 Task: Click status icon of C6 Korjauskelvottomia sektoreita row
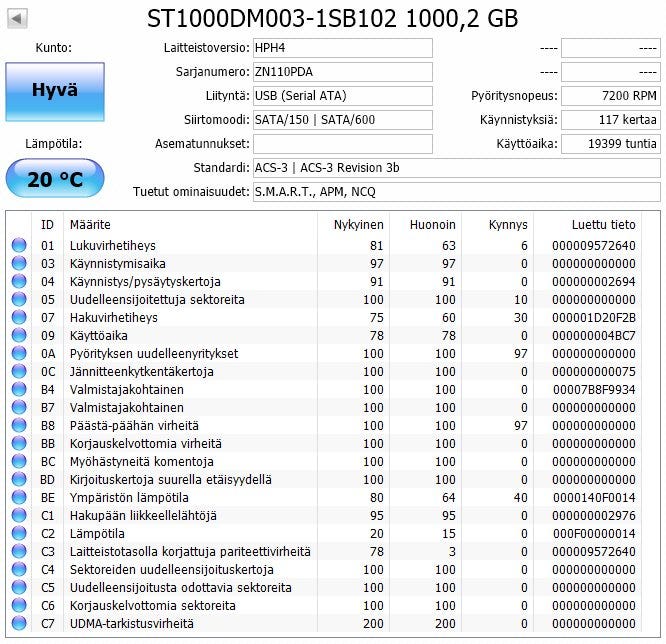(x=19, y=605)
